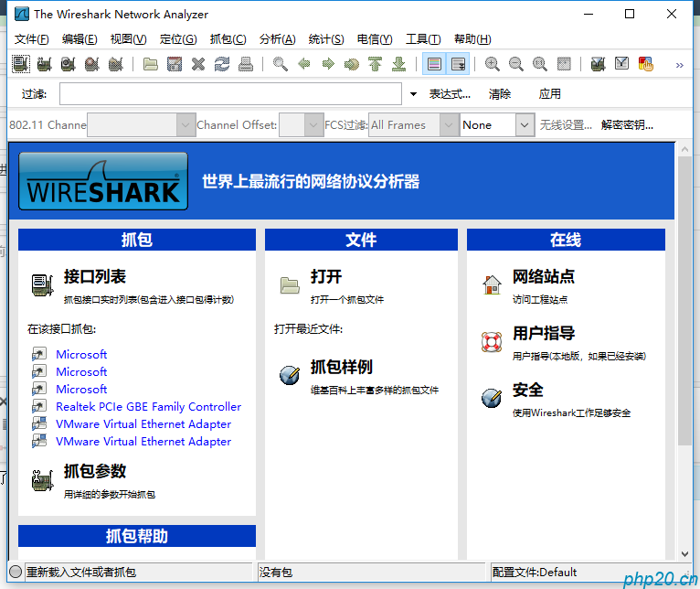Click the Wireshark logo banner image
700x589 pixels.
point(103,181)
